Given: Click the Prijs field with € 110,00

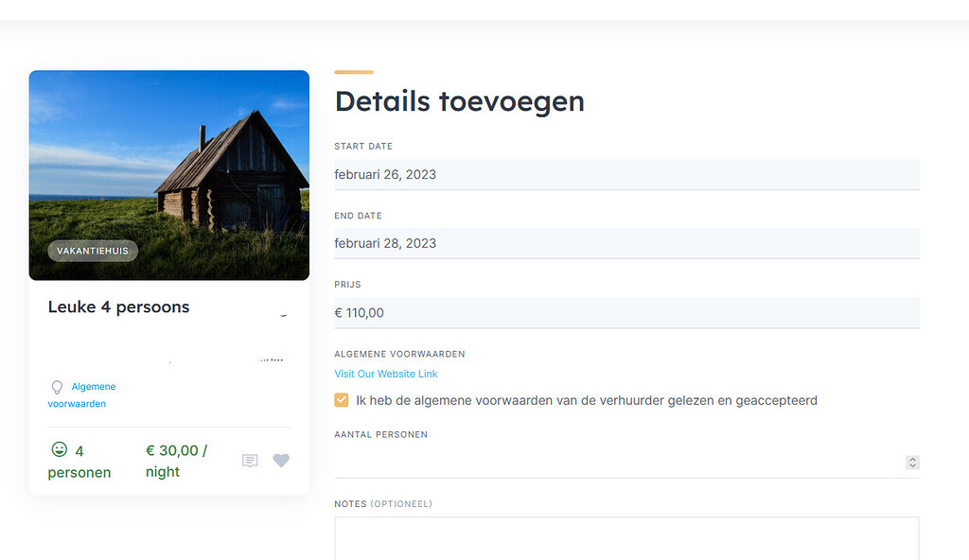Looking at the screenshot, I should 626,312.
